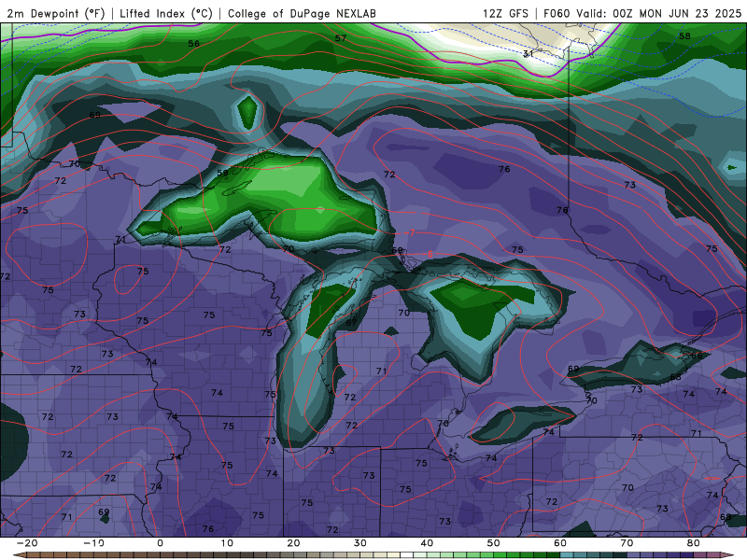Click the "20" colorbar scale label
This screenshot has height=560, width=747.
pos(293,543)
